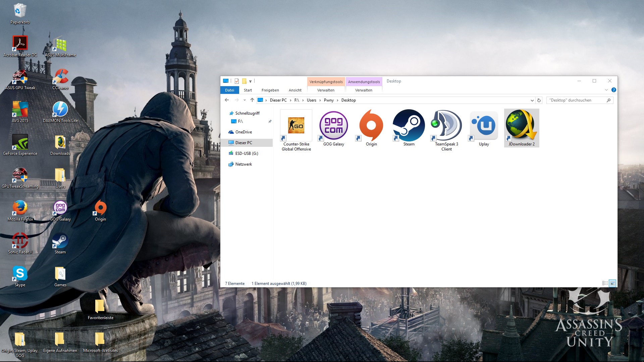
Task: Open the Datei menu tab
Action: tap(229, 90)
